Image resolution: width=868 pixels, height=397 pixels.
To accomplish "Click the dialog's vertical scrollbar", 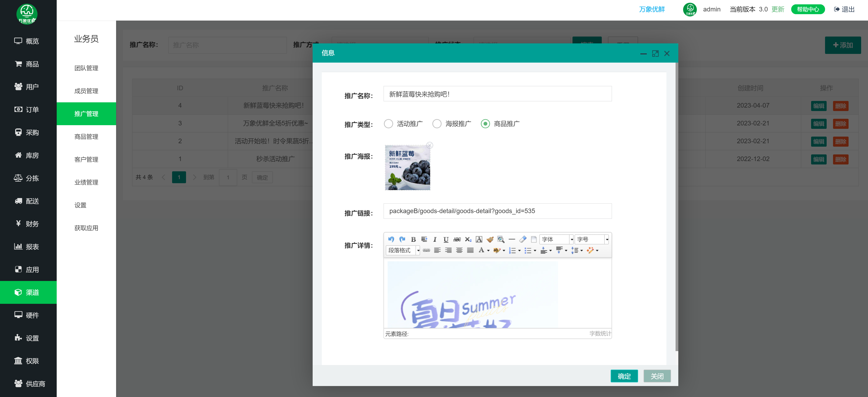I will click(677, 207).
